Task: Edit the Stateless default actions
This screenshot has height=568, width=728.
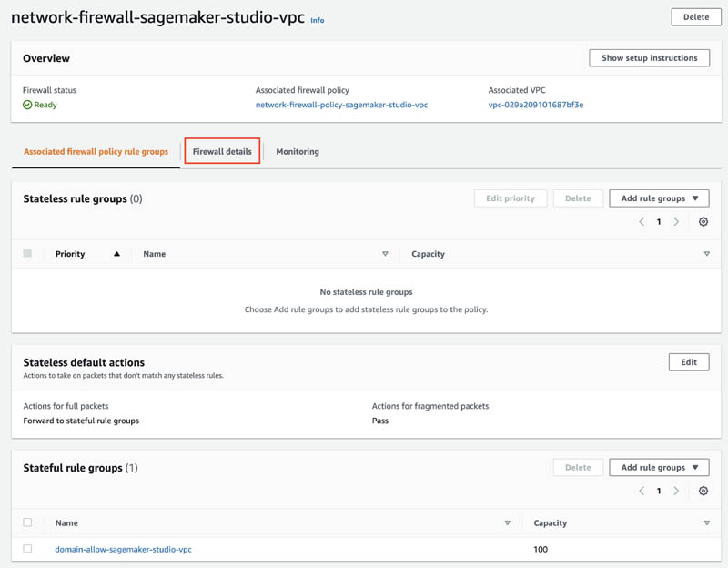Action: [x=689, y=362]
